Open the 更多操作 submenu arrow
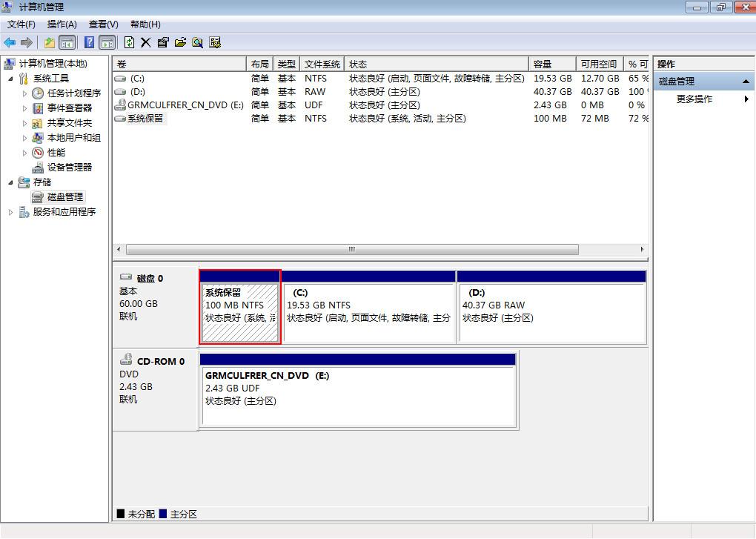 (x=746, y=99)
